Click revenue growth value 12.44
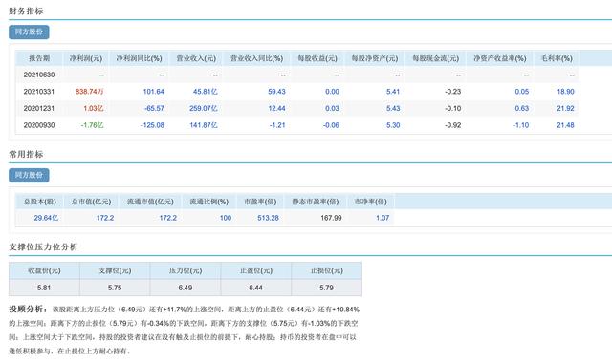612x364 pixels. 276,108
